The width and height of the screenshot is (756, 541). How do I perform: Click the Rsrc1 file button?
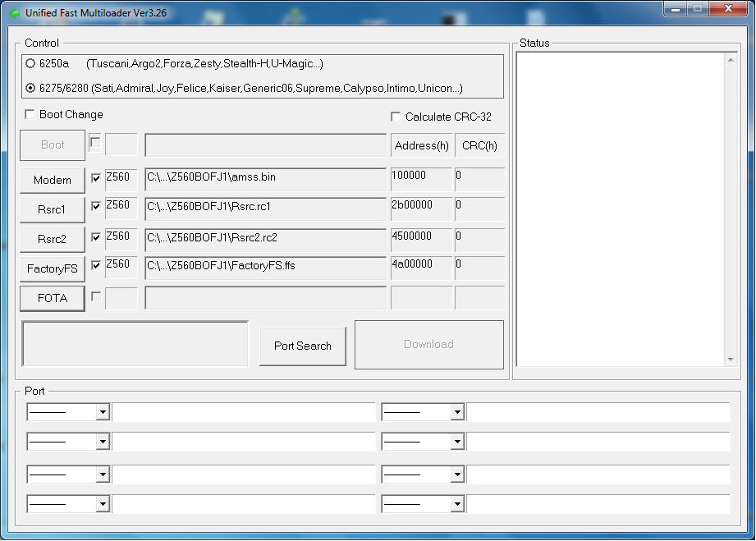tap(53, 209)
